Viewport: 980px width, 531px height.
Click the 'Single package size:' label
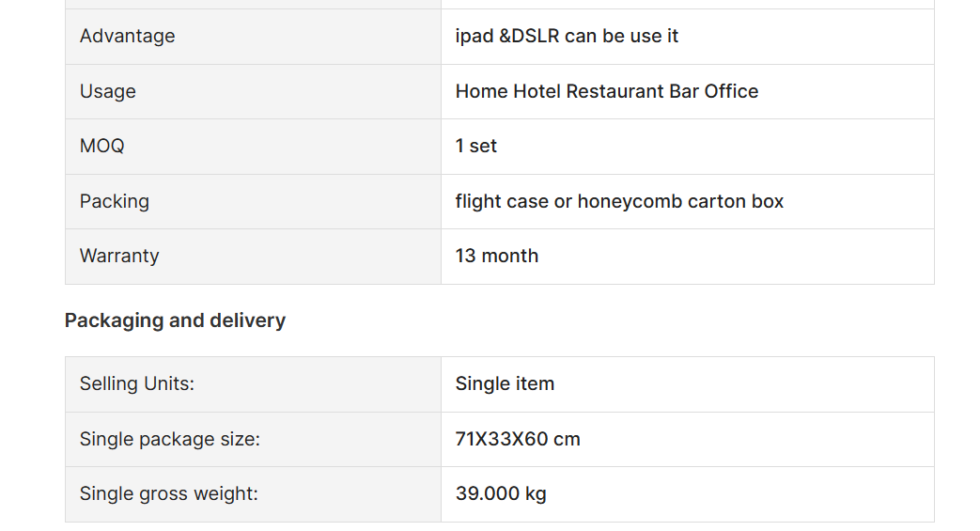point(169,439)
